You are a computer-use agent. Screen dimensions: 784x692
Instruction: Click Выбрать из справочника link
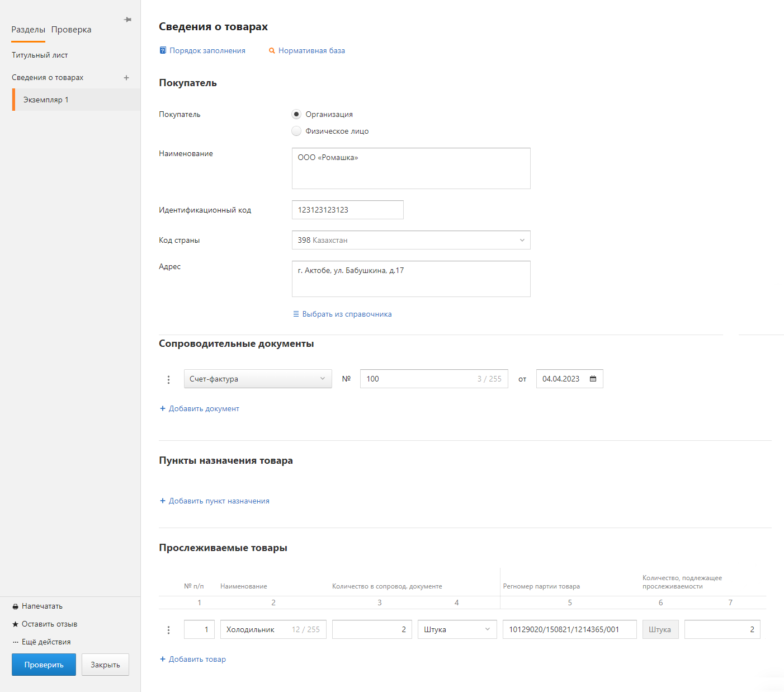347,314
